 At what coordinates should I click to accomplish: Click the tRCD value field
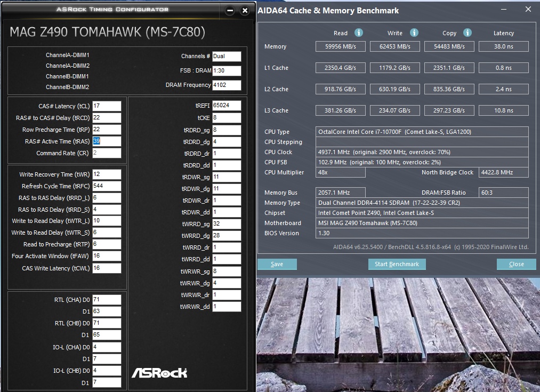coord(107,118)
